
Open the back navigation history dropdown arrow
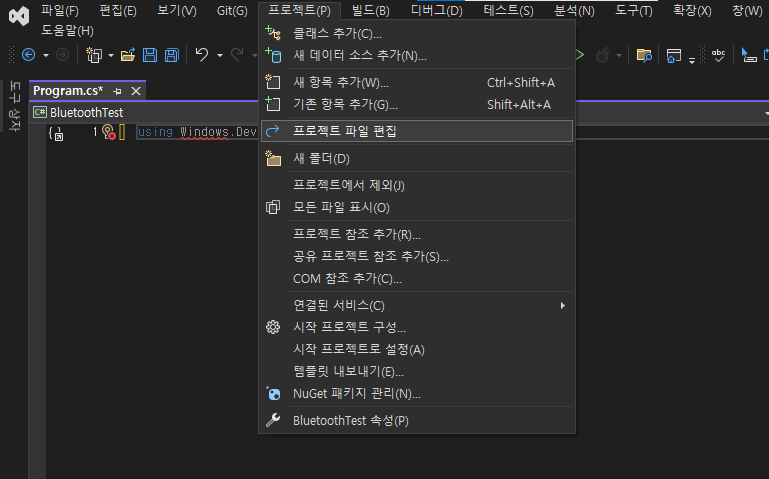tap(46, 55)
